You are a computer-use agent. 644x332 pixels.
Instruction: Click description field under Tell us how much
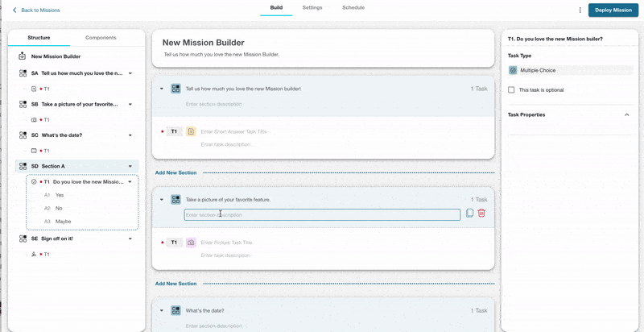(x=213, y=105)
